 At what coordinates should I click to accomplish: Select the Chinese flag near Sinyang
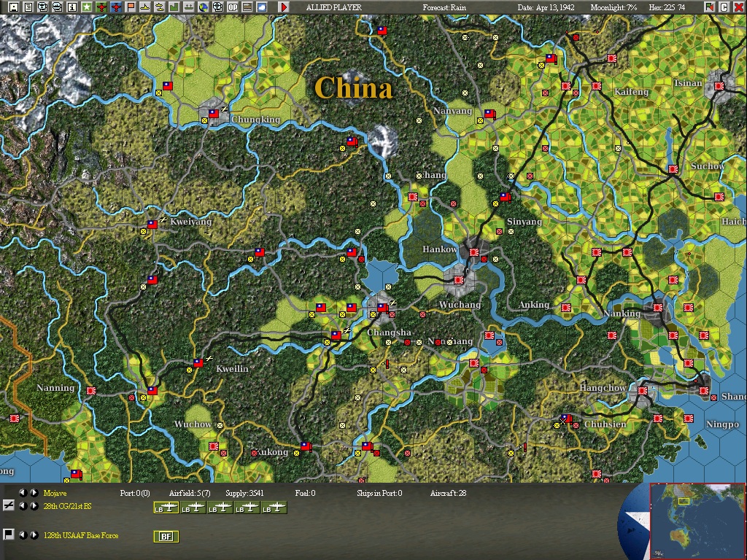coord(505,197)
